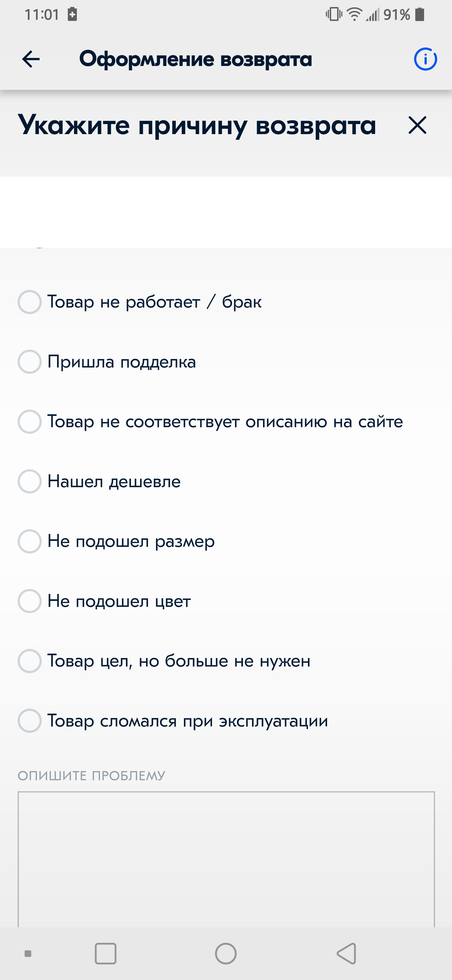Viewport: 452px width, 980px height.
Task: Tap the small dot in navigation bar
Action: pyautogui.click(x=28, y=953)
